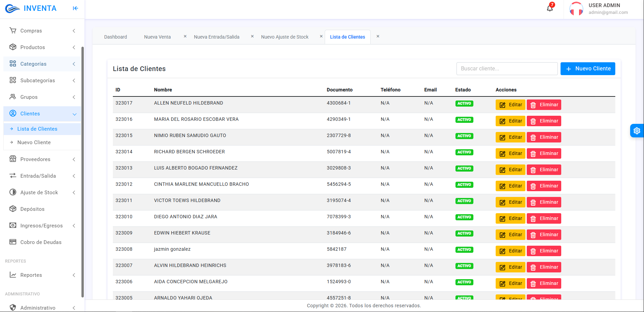Click the Productos box icon
644x312 pixels.
tap(13, 47)
